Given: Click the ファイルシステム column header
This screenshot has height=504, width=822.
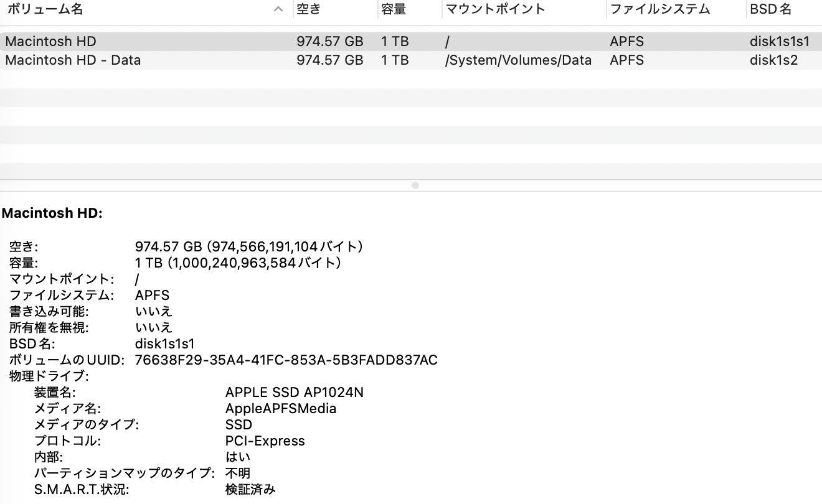Looking at the screenshot, I should (659, 9).
